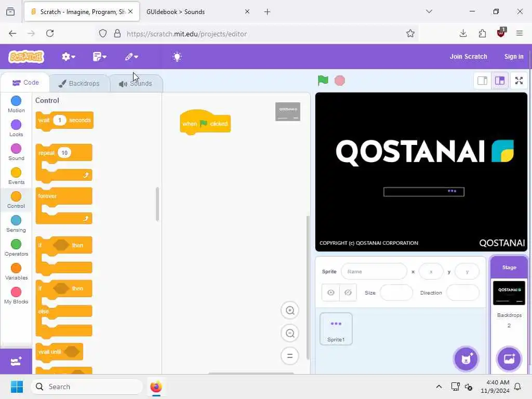
Task: Open the settings gear menu
Action: click(x=68, y=57)
